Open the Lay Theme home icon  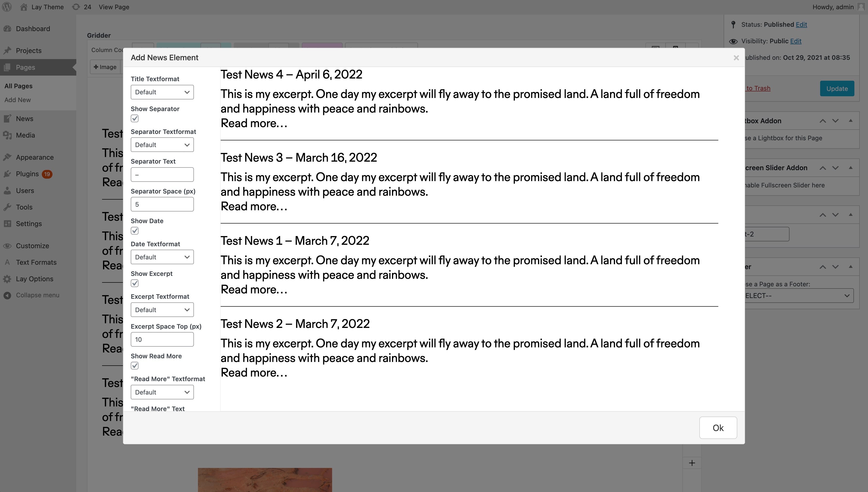point(23,7)
